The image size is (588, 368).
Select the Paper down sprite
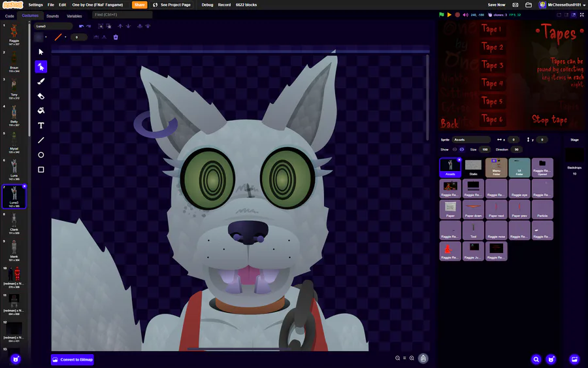pos(473,209)
